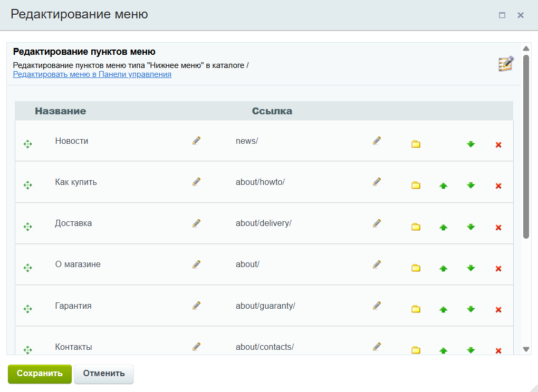This screenshot has width=538, height=392.
Task: Edit the Доставка name with pencil
Action: point(197,223)
